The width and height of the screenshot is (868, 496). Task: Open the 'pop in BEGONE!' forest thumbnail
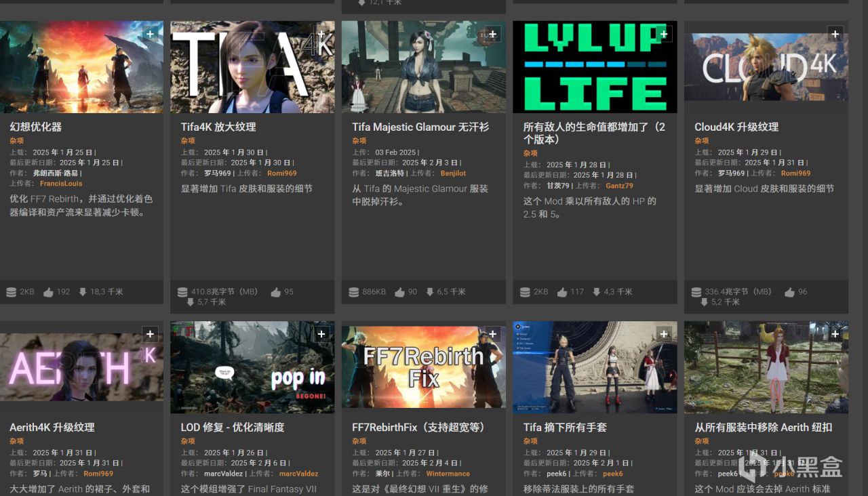click(252, 367)
